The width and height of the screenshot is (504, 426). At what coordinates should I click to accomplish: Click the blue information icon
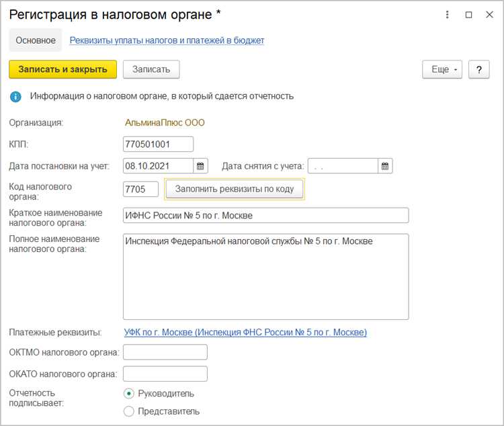click(15, 97)
